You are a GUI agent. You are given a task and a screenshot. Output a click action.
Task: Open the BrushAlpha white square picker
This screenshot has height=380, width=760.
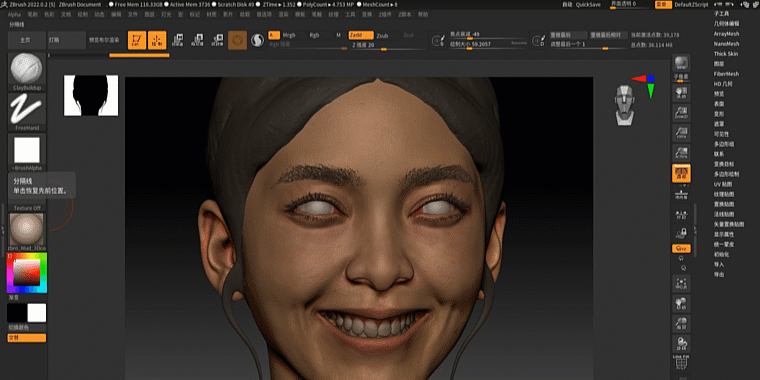coord(27,150)
